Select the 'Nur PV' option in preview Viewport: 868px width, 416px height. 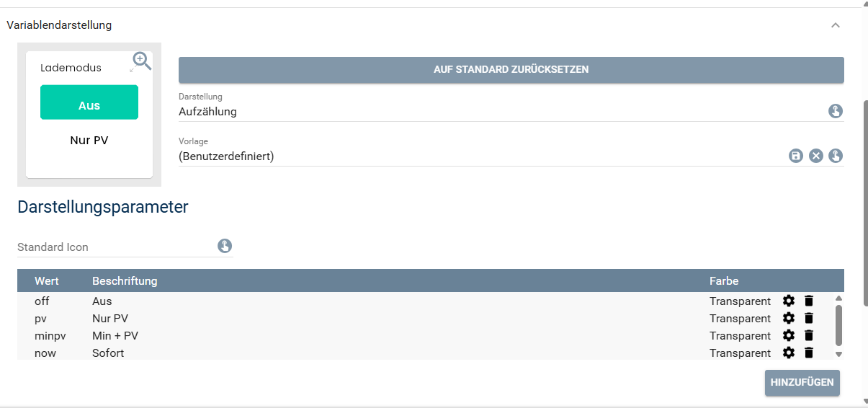pyautogui.click(x=89, y=141)
